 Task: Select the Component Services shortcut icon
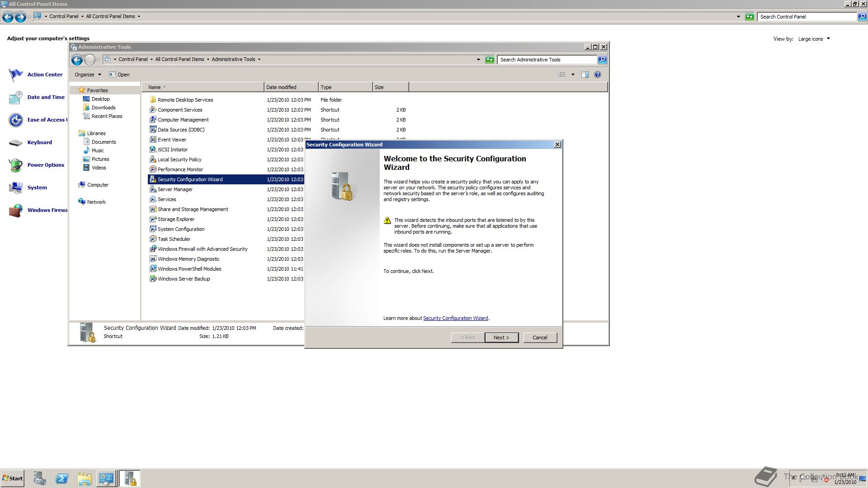coord(153,110)
